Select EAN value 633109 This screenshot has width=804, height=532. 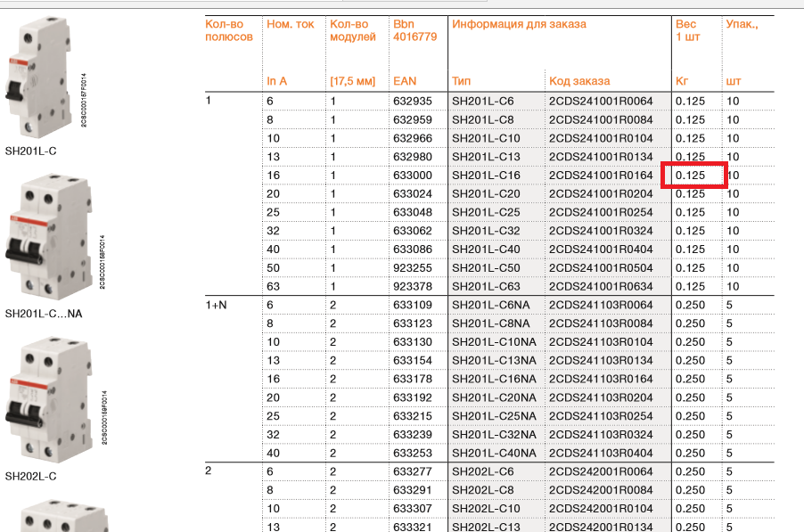(x=413, y=305)
